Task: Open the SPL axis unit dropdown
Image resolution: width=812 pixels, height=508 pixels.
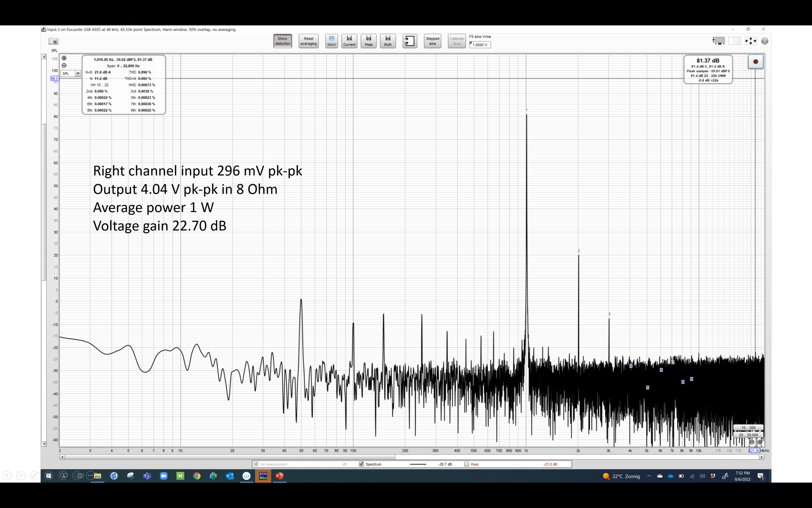Action: 71,73
